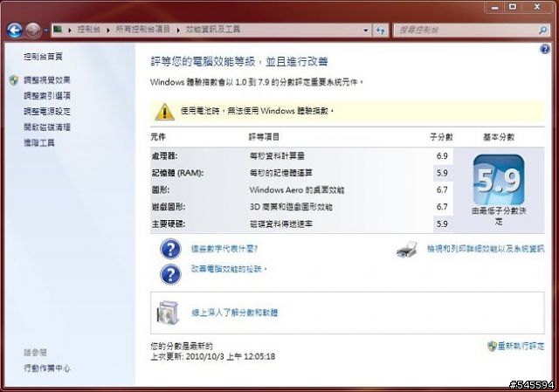Viewport: 559px width, 392px height.
Task: Expand the arrow after 所有控制台項目
Action: click(x=178, y=30)
